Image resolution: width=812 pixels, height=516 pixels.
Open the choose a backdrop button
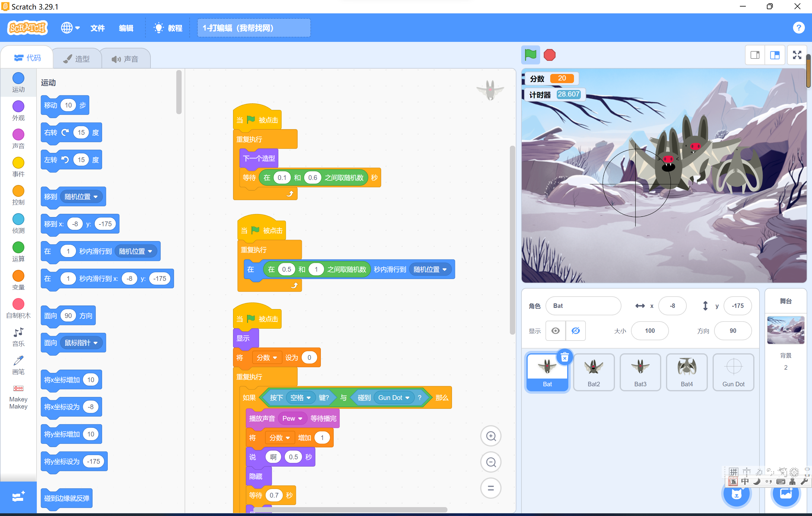tap(786, 494)
